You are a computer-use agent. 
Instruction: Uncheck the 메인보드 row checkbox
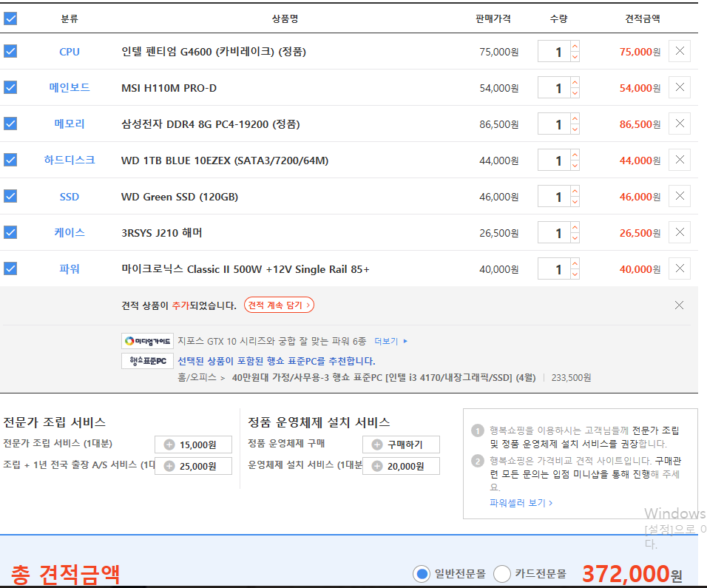click(x=10, y=87)
